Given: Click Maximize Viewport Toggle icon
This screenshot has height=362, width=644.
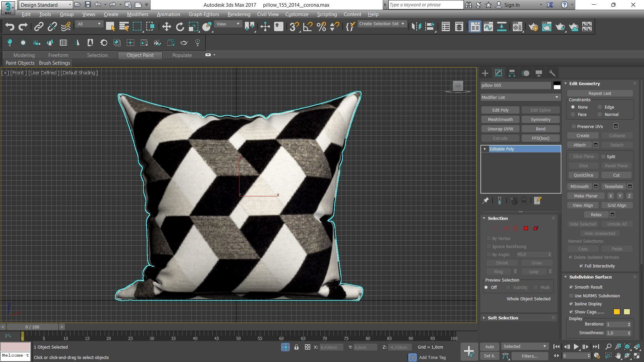Looking at the screenshot, I should point(637,356).
